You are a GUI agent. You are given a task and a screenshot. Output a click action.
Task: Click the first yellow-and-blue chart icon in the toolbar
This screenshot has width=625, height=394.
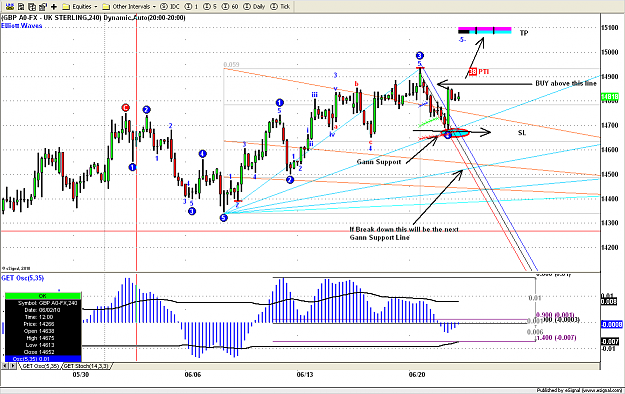10,6
